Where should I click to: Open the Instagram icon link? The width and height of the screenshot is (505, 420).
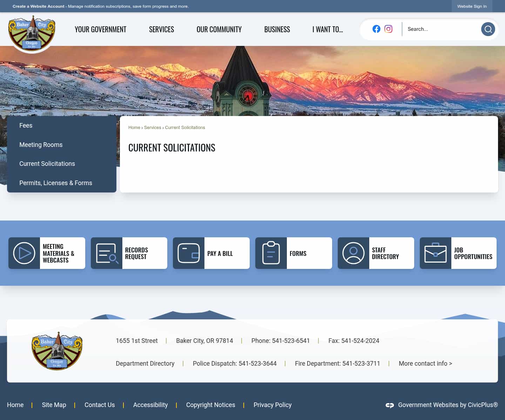click(x=388, y=29)
